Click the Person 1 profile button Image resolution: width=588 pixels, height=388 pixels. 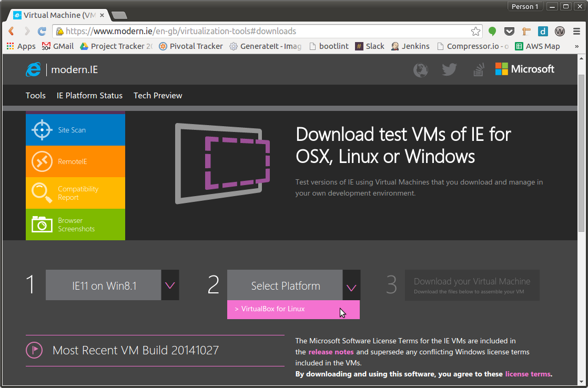[x=525, y=6]
